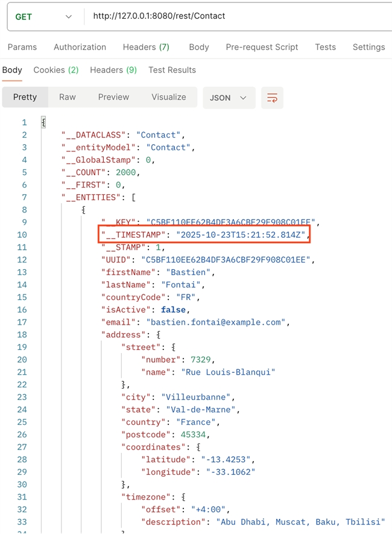Go to the Tests tab

click(x=325, y=47)
